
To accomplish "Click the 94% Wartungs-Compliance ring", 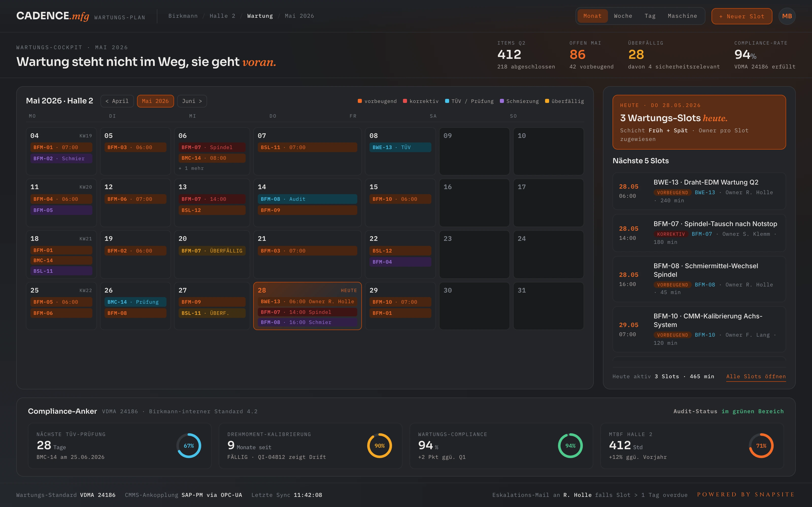I will pyautogui.click(x=570, y=446).
